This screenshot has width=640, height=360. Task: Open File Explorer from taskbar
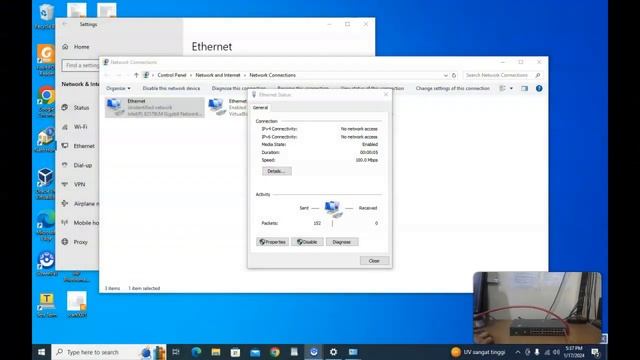[x=216, y=352]
